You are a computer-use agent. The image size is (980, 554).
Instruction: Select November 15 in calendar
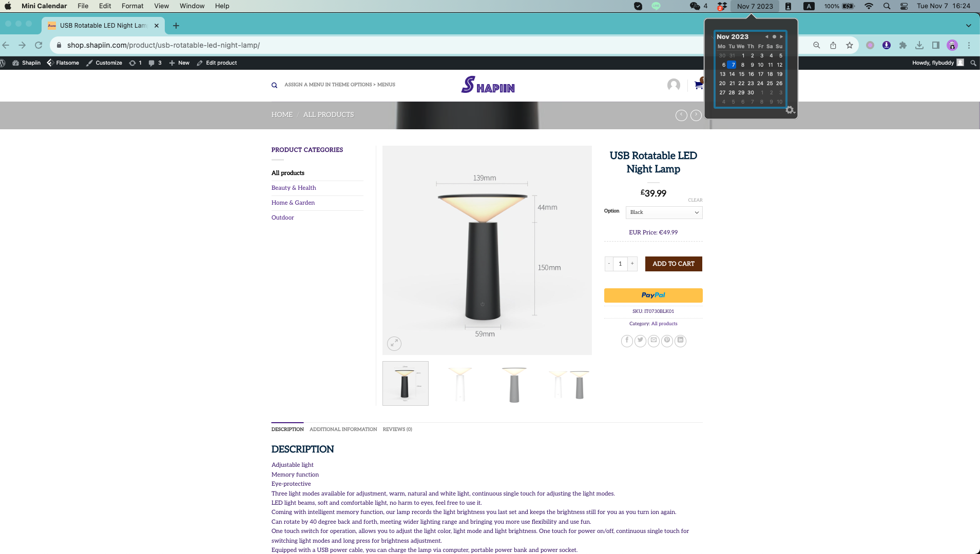pos(741,74)
